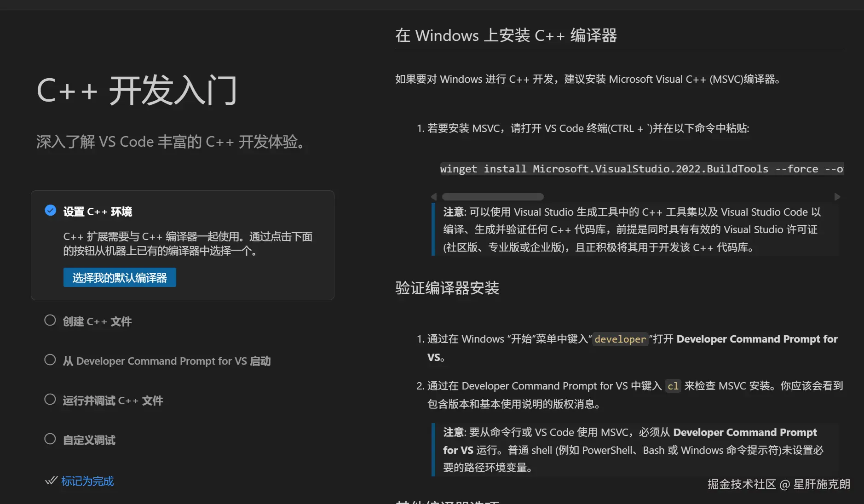Click the inline code cl
Viewport: 864px width, 504px height.
(x=673, y=386)
